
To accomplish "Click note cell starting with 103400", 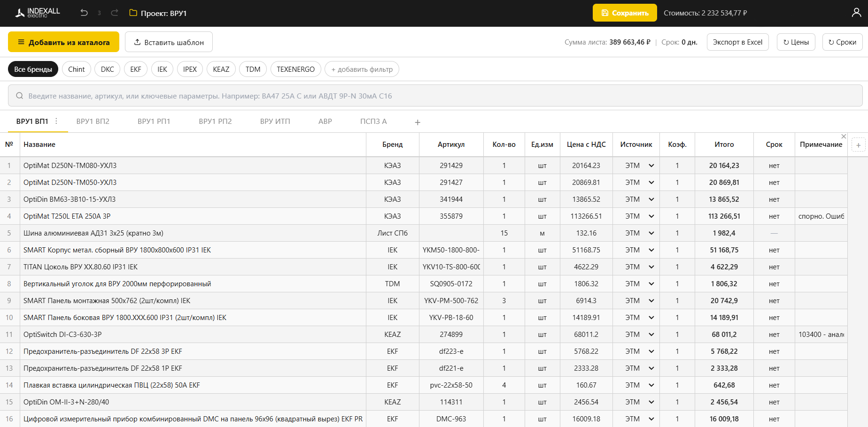I will click(821, 335).
